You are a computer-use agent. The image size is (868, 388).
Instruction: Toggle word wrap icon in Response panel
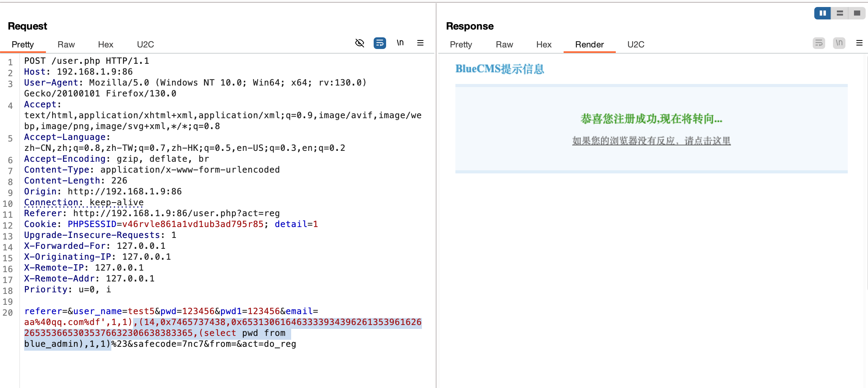click(819, 43)
